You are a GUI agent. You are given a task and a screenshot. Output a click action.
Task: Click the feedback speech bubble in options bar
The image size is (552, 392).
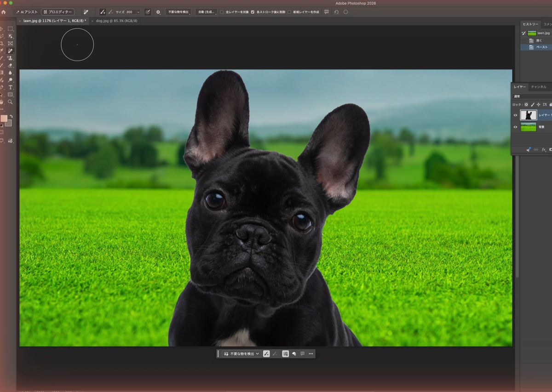pos(327,12)
